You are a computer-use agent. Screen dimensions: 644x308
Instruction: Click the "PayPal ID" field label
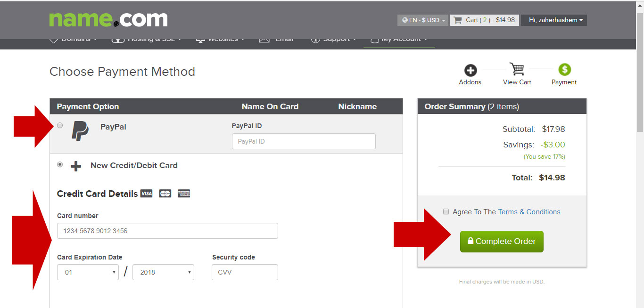coord(247,126)
